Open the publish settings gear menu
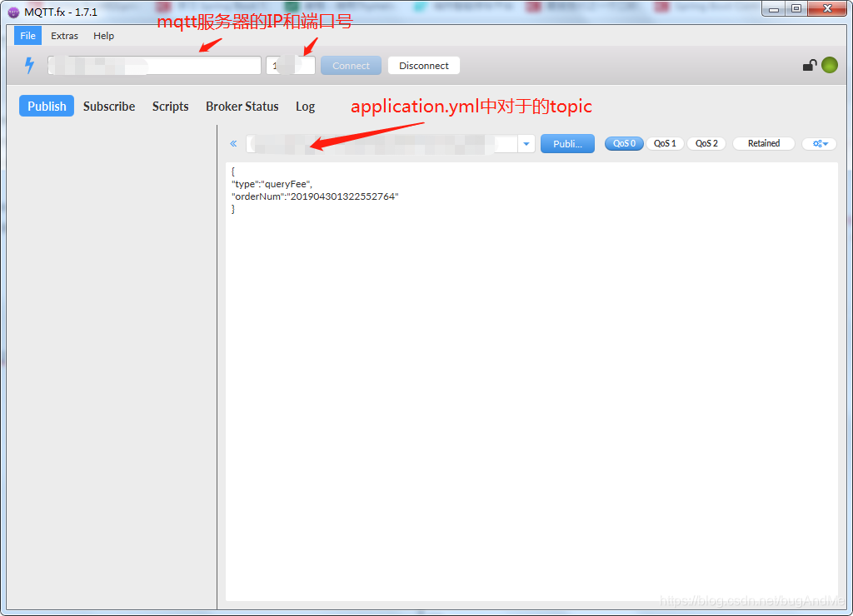 [820, 143]
